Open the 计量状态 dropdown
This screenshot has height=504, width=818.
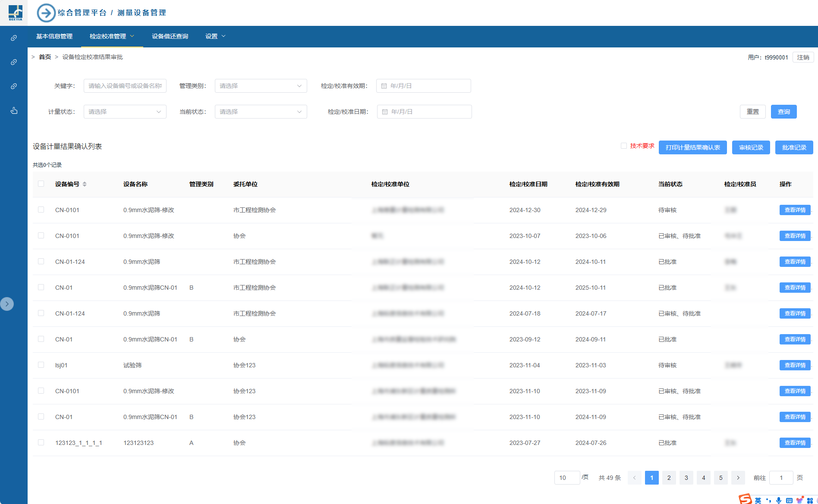coord(125,112)
